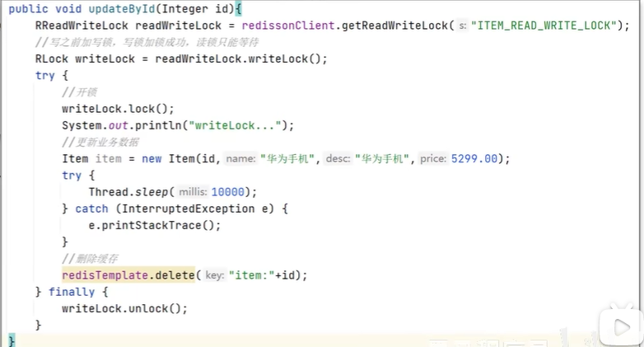The width and height of the screenshot is (644, 347).
Task: Click the "item:" key string
Action: point(251,275)
